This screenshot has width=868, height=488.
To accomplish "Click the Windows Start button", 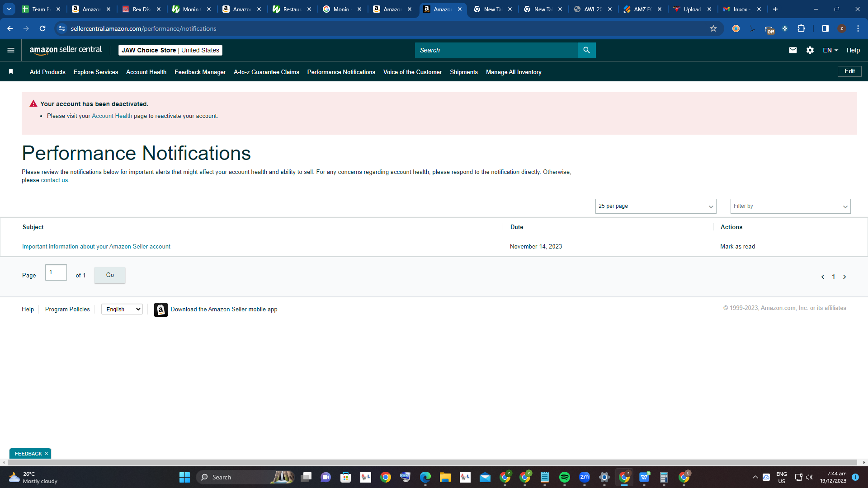I will 184,477.
